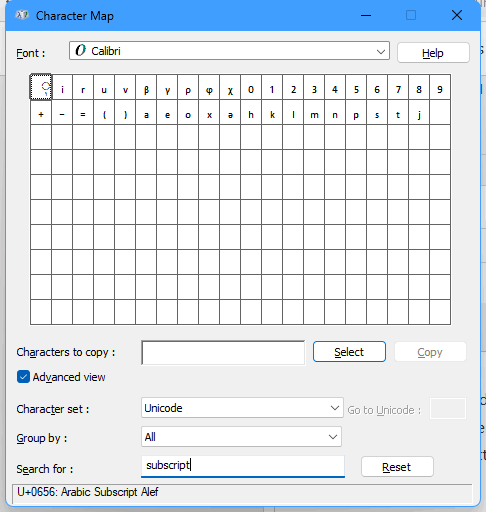Pick the subscript letter h cell

pyautogui.click(x=251, y=112)
